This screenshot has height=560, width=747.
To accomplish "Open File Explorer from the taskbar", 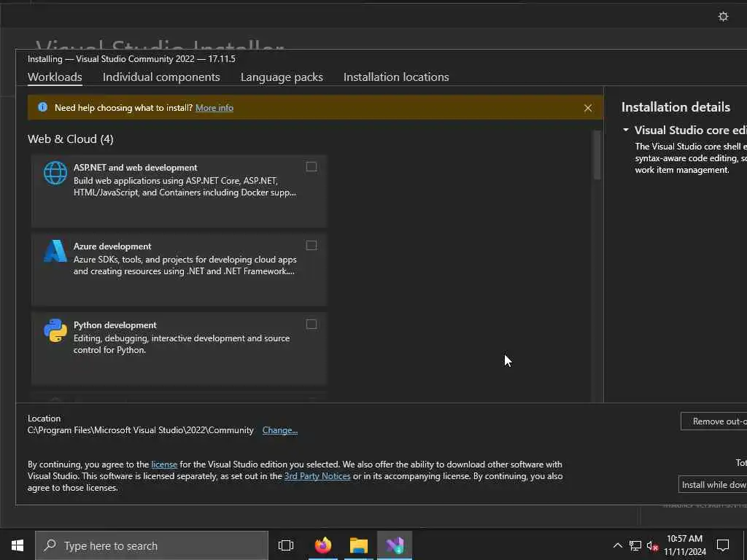I will pos(359,545).
